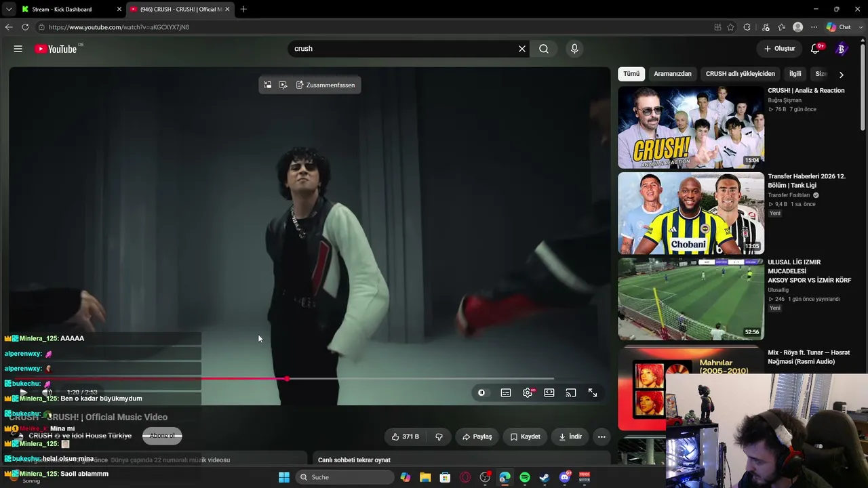The width and height of the screenshot is (868, 488).
Task: Select the Tümü filter chip
Action: click(x=631, y=74)
